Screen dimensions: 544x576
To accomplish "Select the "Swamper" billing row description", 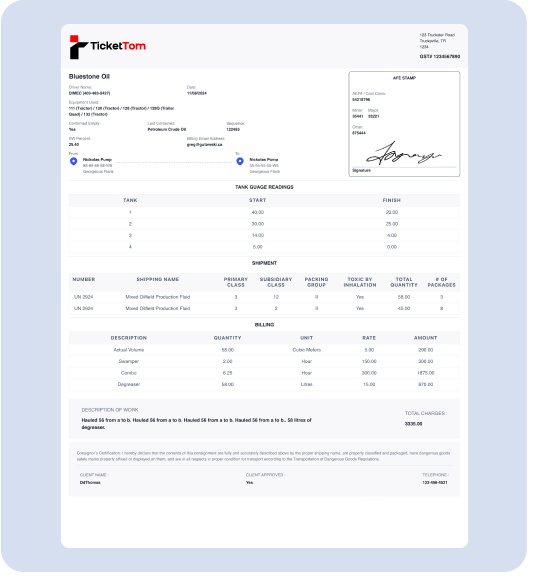I will (x=129, y=361).
